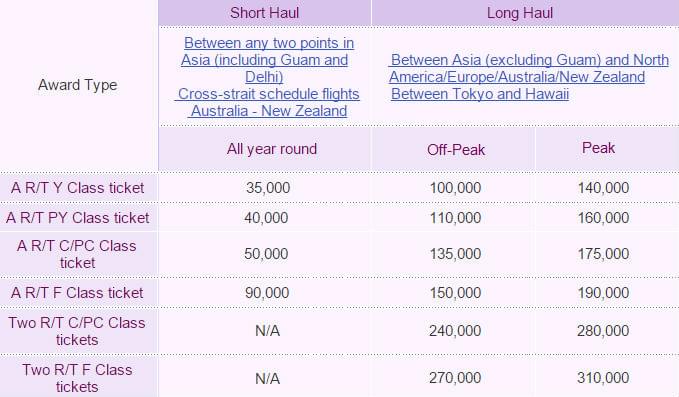Image resolution: width=679 pixels, height=397 pixels.
Task: Select 'Two R/T F Class tickets' row label
Action: 78,378
